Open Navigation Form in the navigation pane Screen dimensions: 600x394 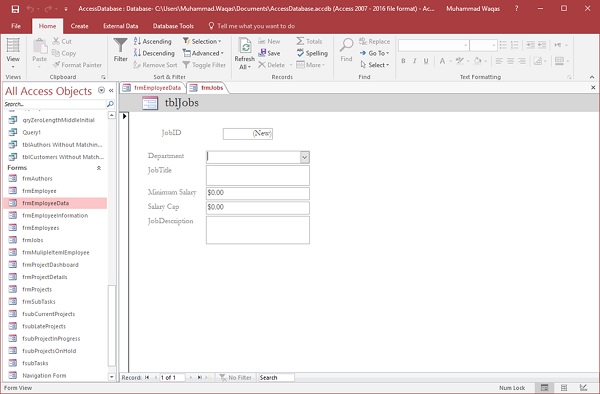coord(44,376)
